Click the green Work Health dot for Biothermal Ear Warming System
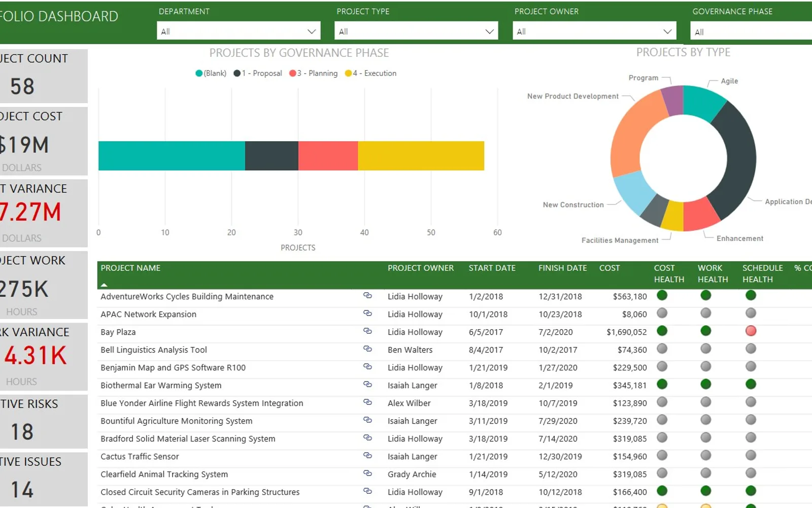The width and height of the screenshot is (812, 508). coord(705,385)
